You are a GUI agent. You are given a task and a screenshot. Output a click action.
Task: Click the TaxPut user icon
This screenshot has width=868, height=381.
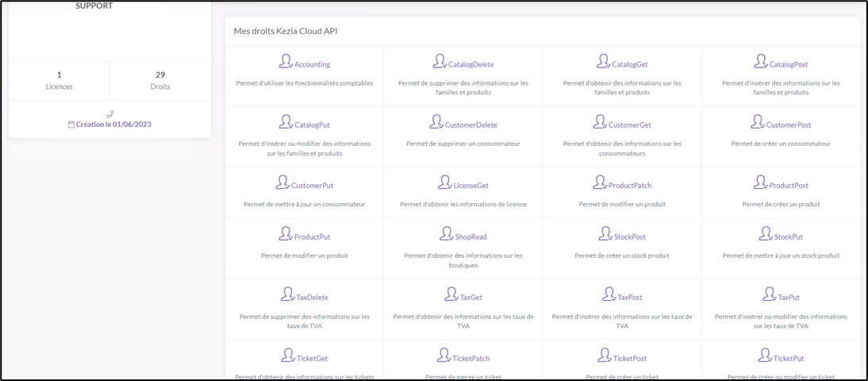769,294
